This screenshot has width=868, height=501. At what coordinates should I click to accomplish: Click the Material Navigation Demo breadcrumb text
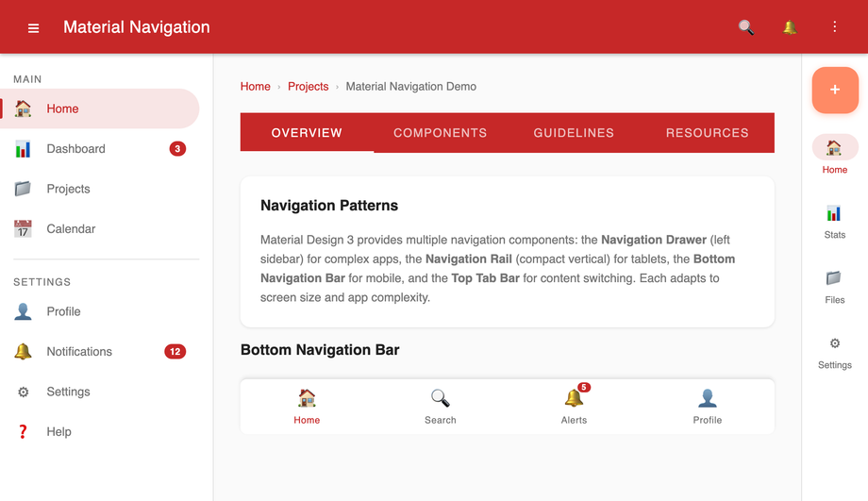[x=411, y=87]
